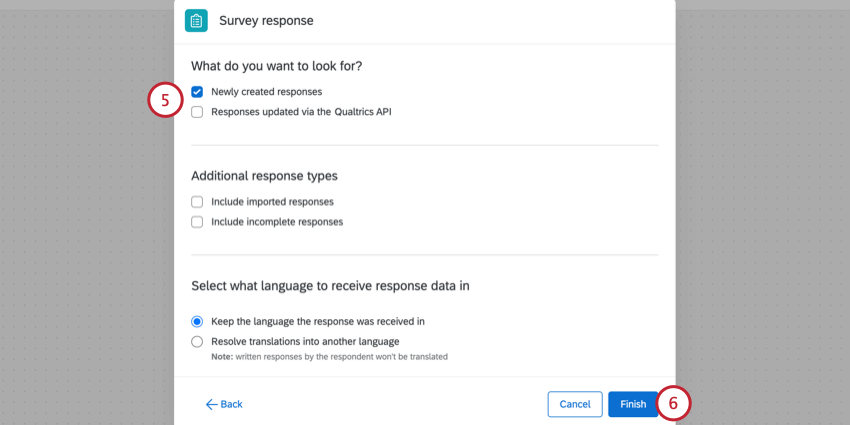The image size is (850, 425).
Task: Check the Include incomplete responses checkbox
Action: [x=197, y=222]
